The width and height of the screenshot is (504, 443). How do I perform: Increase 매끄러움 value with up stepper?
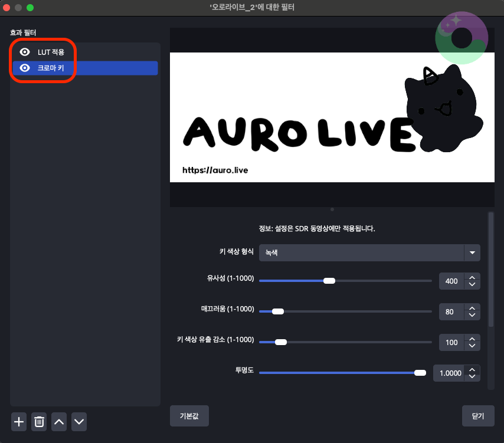(x=472, y=308)
